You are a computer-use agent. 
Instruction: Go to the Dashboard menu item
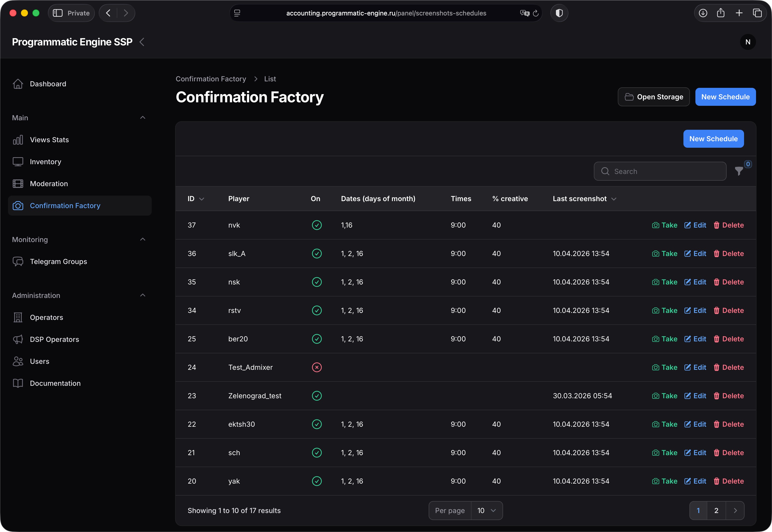click(48, 84)
